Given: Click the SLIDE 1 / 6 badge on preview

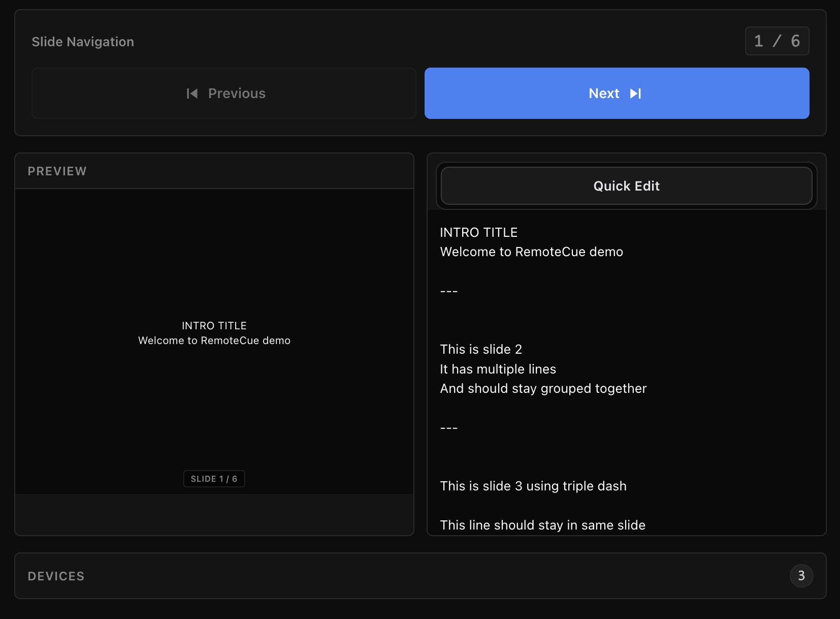Looking at the screenshot, I should click(214, 478).
